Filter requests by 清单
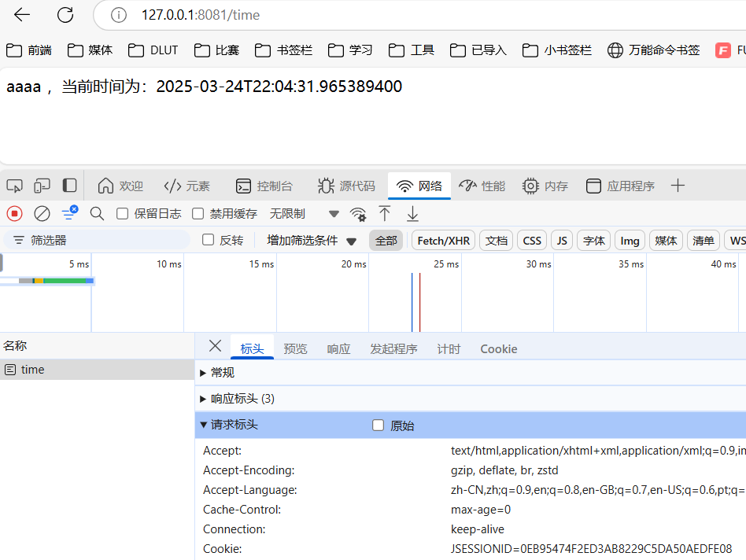This screenshot has width=746, height=560. [704, 241]
